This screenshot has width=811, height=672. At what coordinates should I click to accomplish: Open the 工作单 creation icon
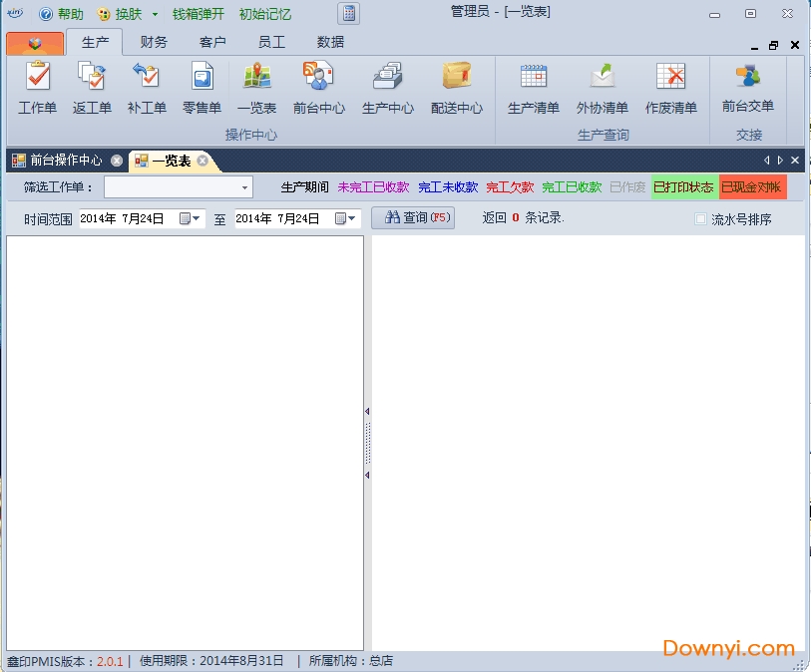pyautogui.click(x=37, y=85)
